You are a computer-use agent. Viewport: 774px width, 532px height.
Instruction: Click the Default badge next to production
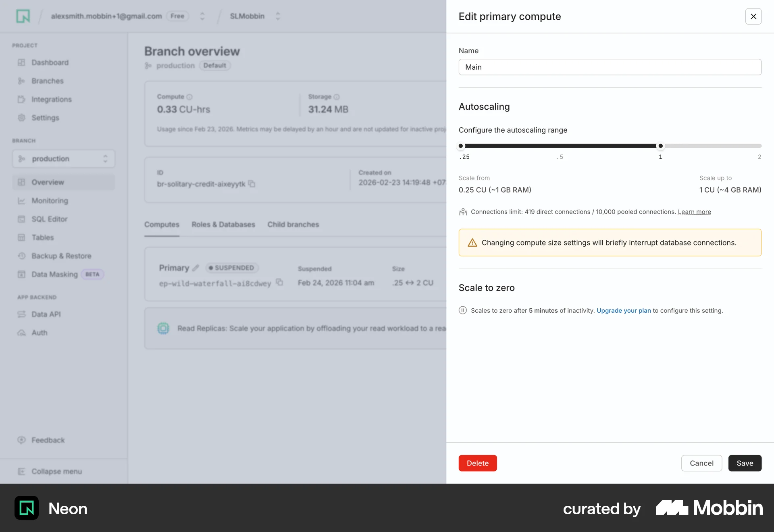(215, 65)
